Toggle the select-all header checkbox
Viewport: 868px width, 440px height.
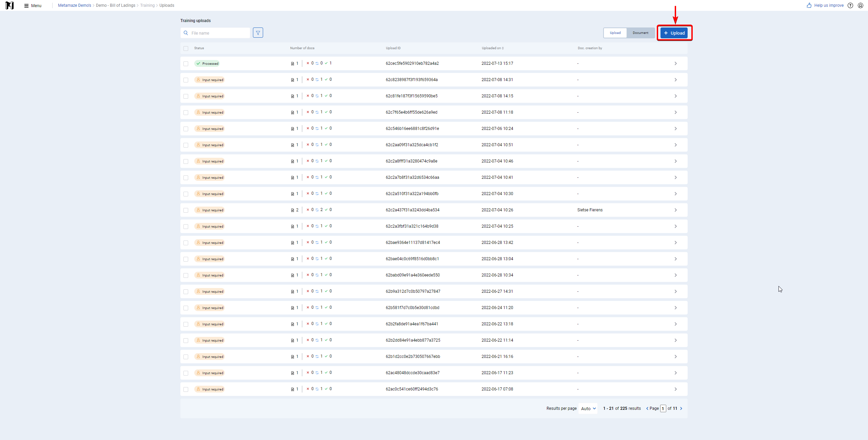186,49
